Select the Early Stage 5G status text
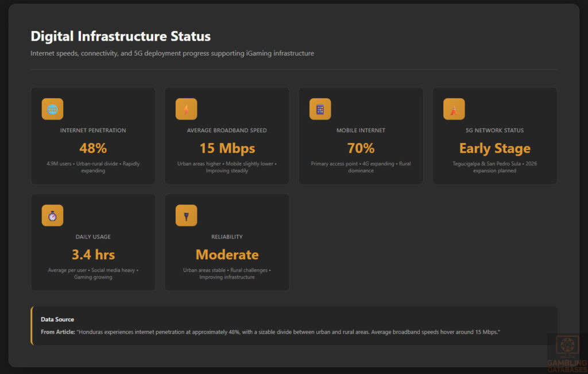Image resolution: width=588 pixels, height=374 pixels. [494, 148]
